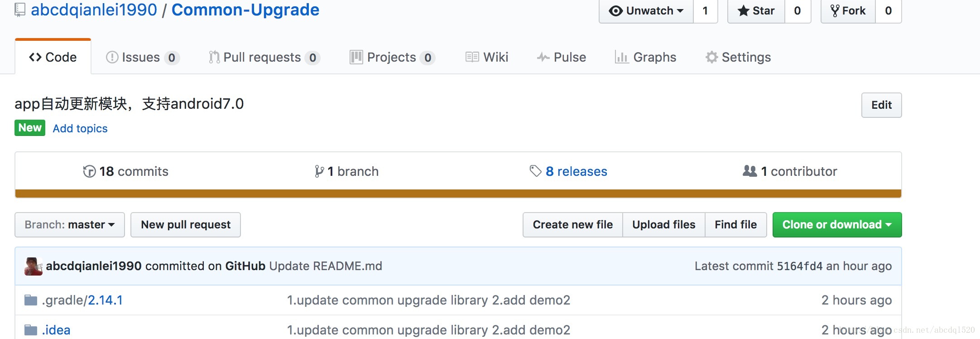Open latest commit hash 5164fd4
The width and height of the screenshot is (980, 339).
click(x=800, y=266)
